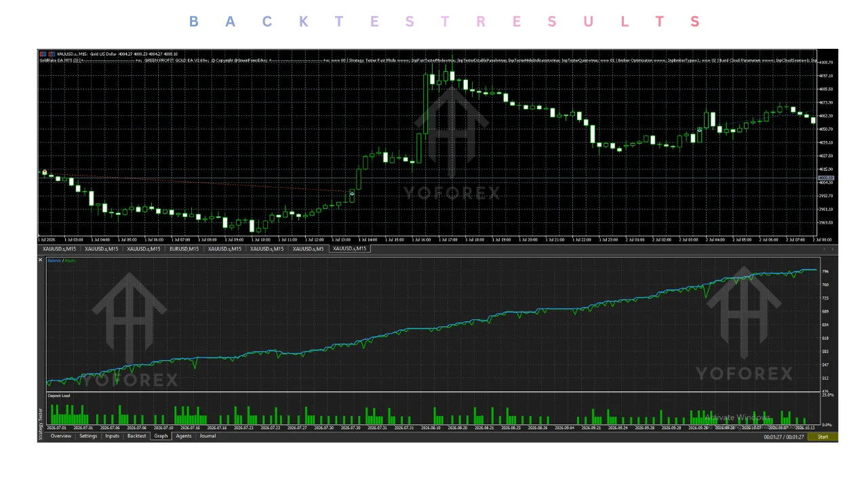The height and width of the screenshot is (488, 868).
Task: Click the 2026.10.13 date label
Action: pos(804,428)
